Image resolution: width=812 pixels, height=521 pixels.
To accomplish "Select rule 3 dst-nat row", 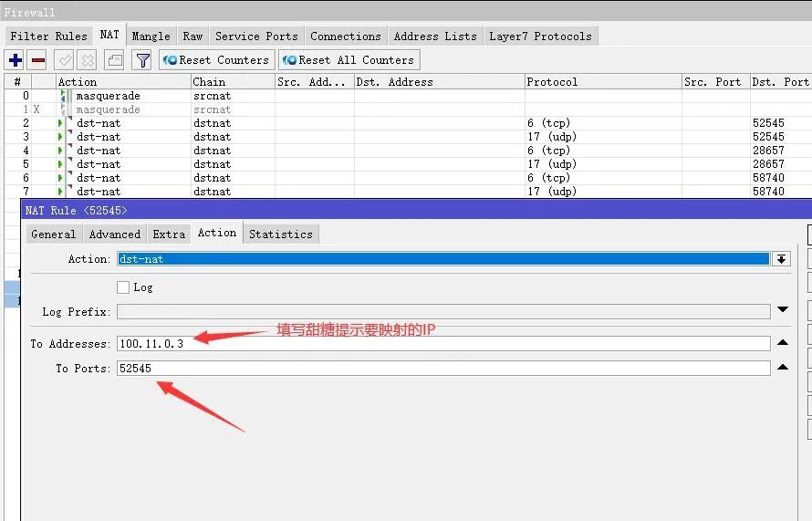I will click(408, 137).
